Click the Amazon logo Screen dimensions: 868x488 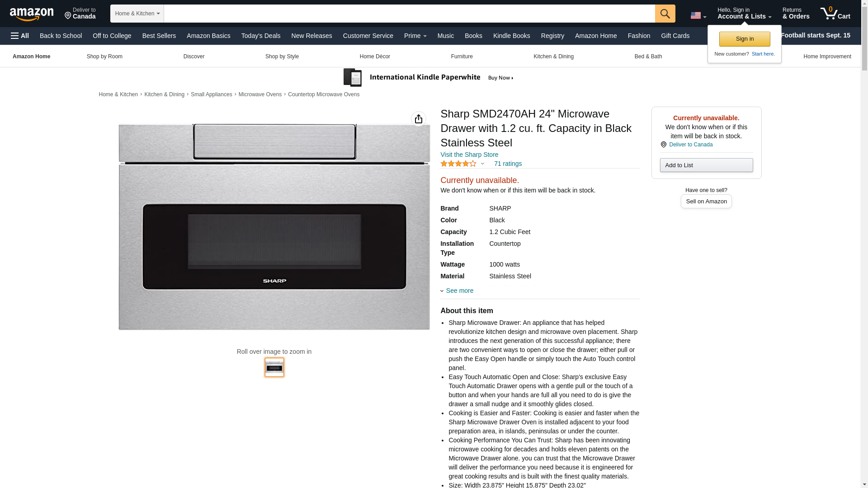[x=32, y=14]
